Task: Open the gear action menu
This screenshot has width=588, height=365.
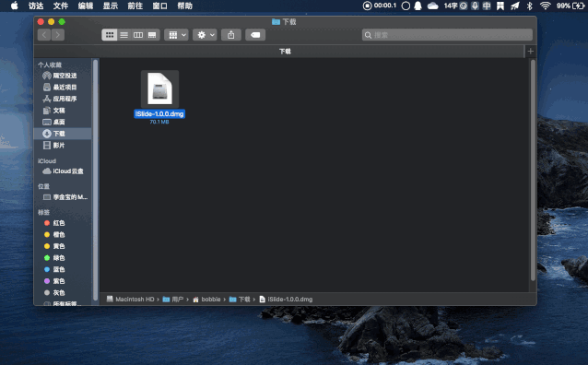Action: click(205, 35)
